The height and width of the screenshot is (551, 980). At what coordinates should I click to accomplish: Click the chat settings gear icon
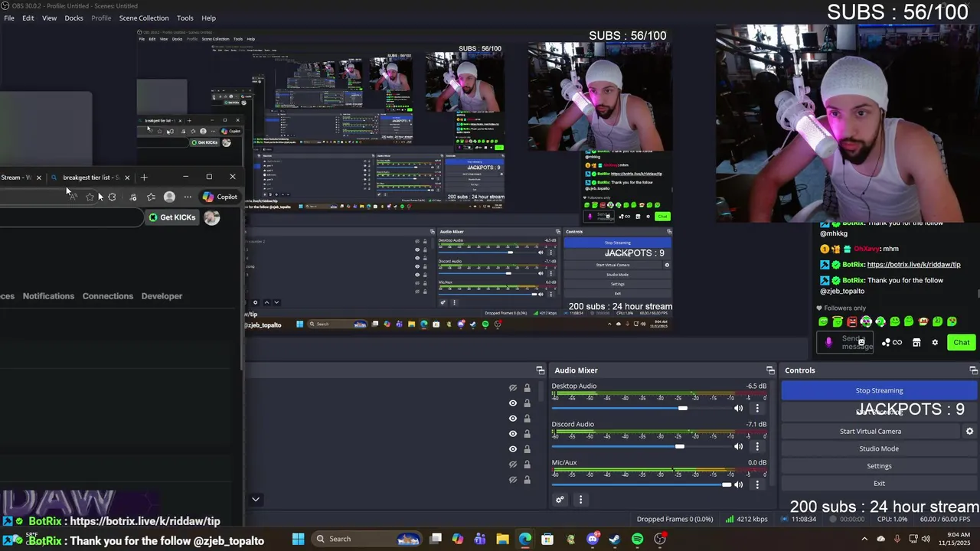934,342
